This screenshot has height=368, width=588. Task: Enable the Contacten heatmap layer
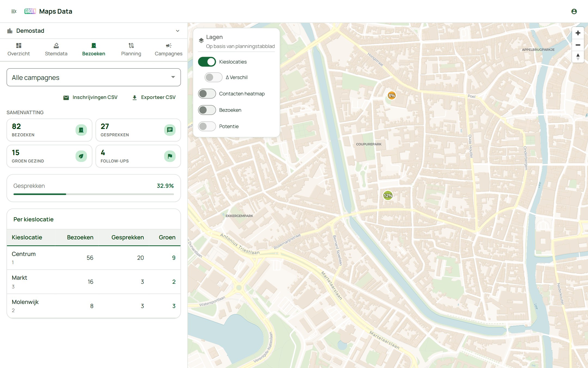click(207, 94)
